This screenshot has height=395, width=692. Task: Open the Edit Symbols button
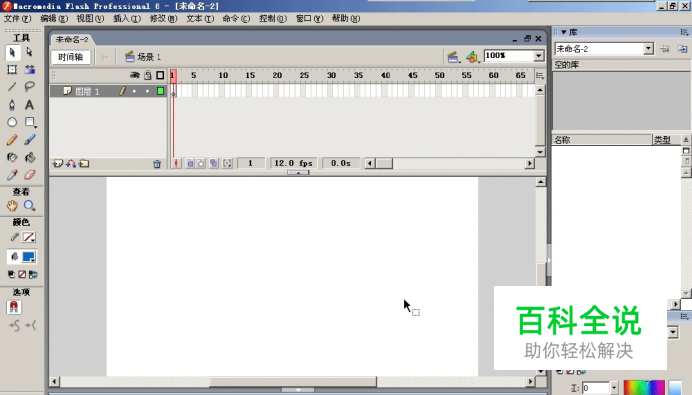473,57
